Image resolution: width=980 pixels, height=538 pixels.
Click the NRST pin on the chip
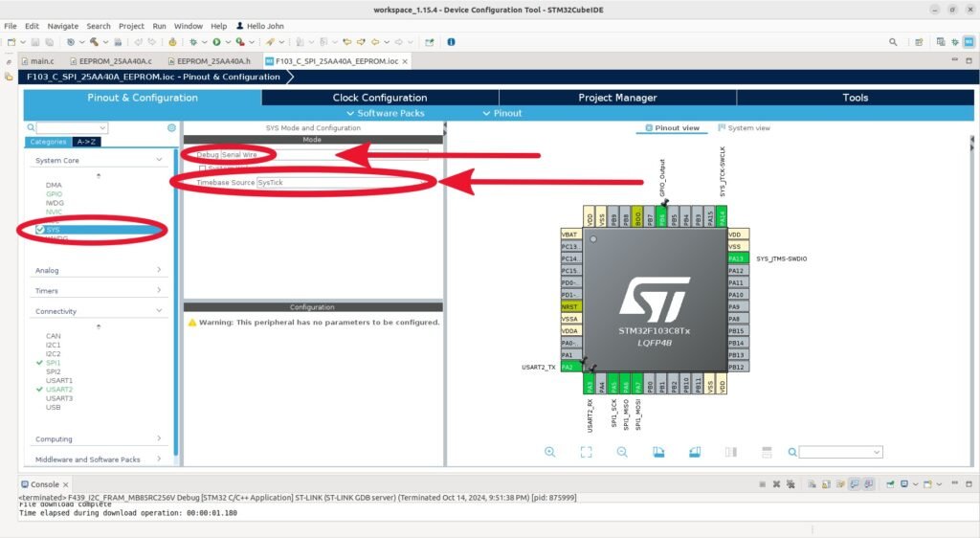click(x=570, y=306)
